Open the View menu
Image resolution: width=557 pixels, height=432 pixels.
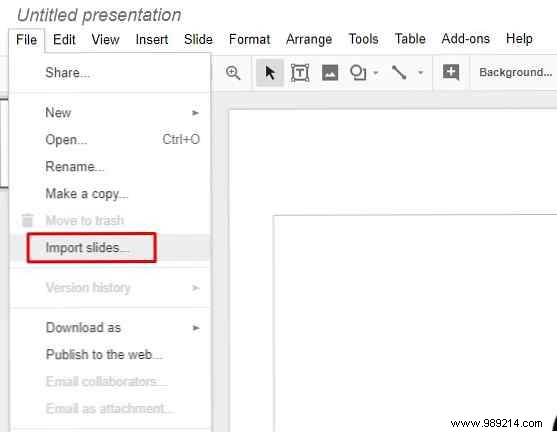tap(105, 39)
